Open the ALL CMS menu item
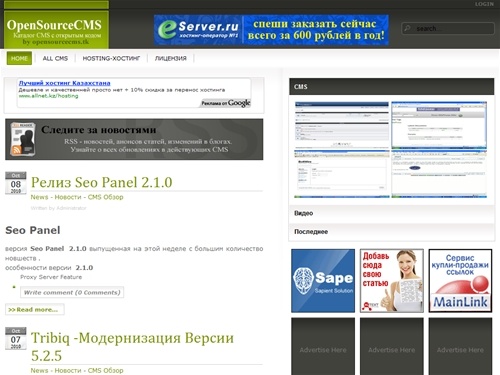Image resolution: width=500 pixels, height=375 pixels. tap(55, 58)
